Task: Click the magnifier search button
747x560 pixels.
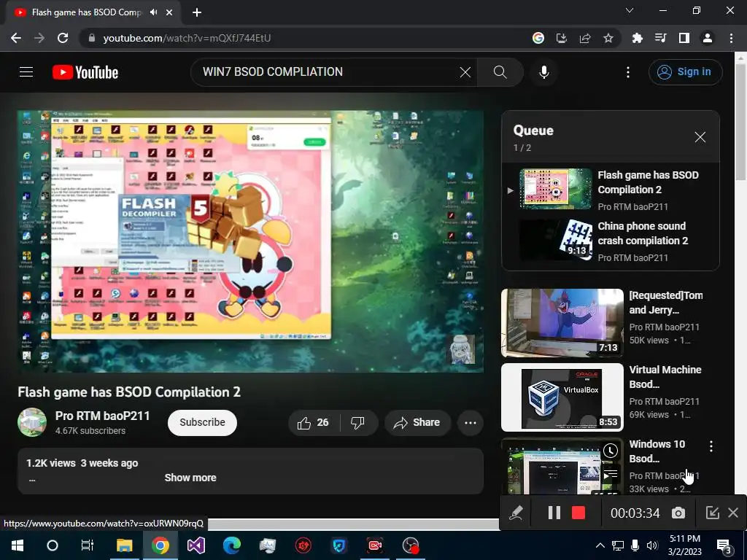Action: tap(500, 72)
